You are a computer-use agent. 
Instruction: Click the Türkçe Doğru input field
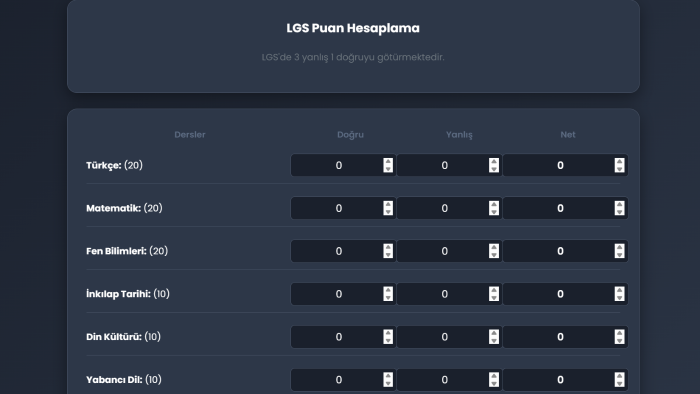343,165
